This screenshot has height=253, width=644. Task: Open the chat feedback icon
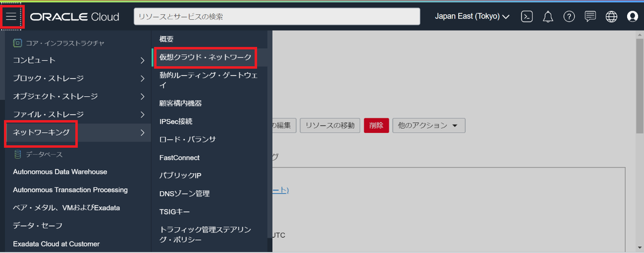[590, 17]
